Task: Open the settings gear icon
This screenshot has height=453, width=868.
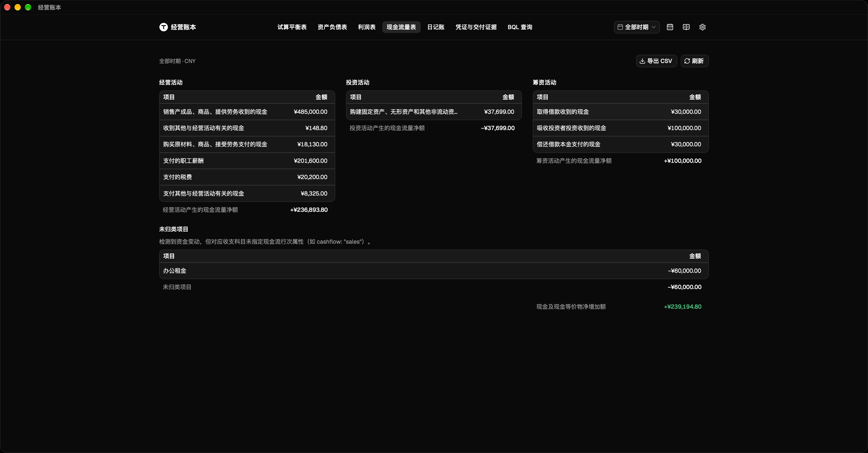Action: pos(702,27)
